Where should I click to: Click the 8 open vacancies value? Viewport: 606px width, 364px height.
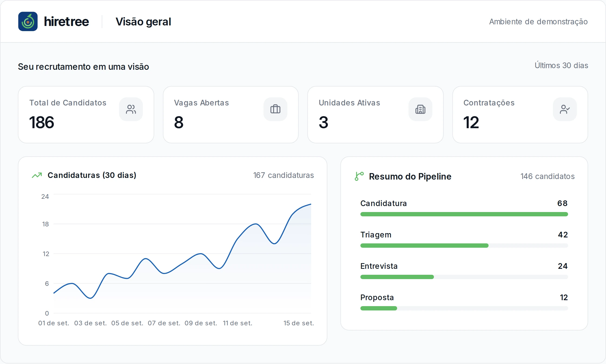click(179, 122)
